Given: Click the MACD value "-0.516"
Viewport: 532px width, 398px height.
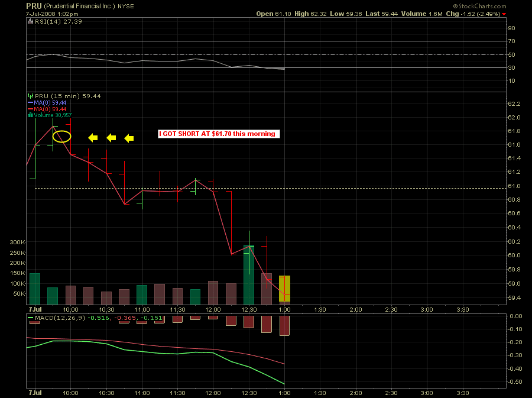Looking at the screenshot, I should point(99,318).
